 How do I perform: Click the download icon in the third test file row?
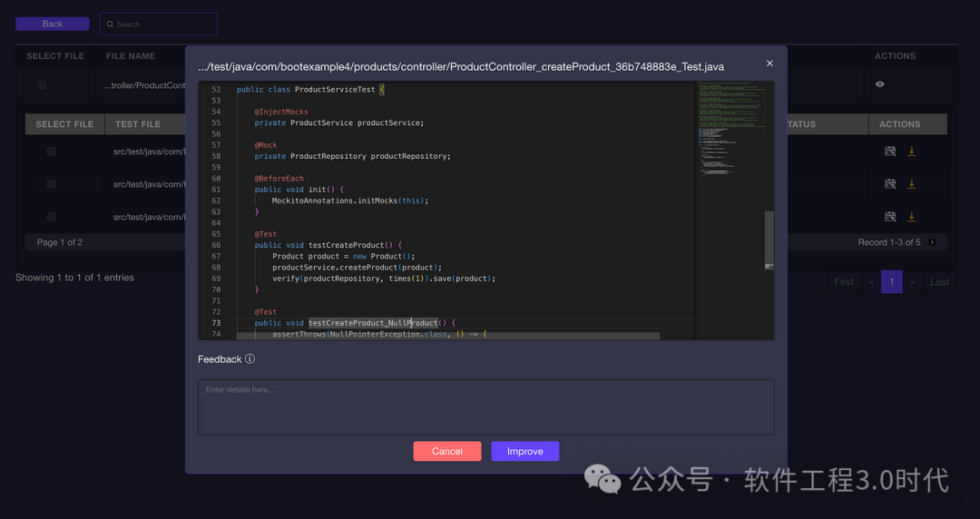911,216
